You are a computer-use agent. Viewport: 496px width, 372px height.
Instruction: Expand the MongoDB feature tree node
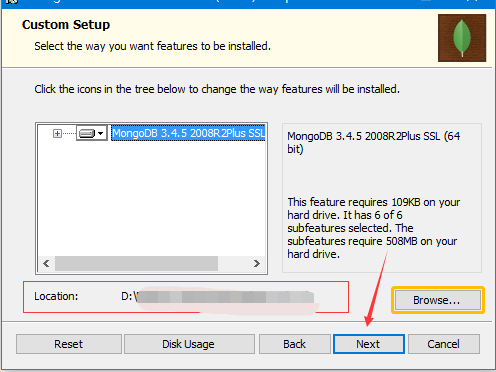(x=57, y=134)
